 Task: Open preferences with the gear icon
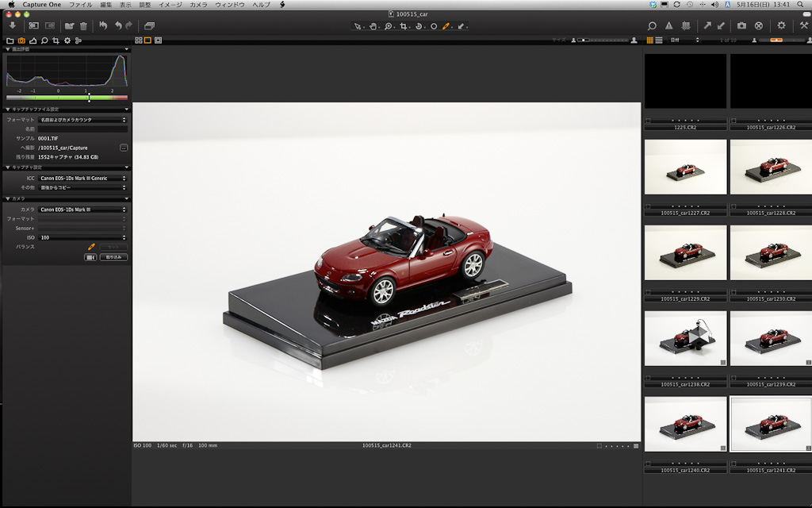(781, 25)
